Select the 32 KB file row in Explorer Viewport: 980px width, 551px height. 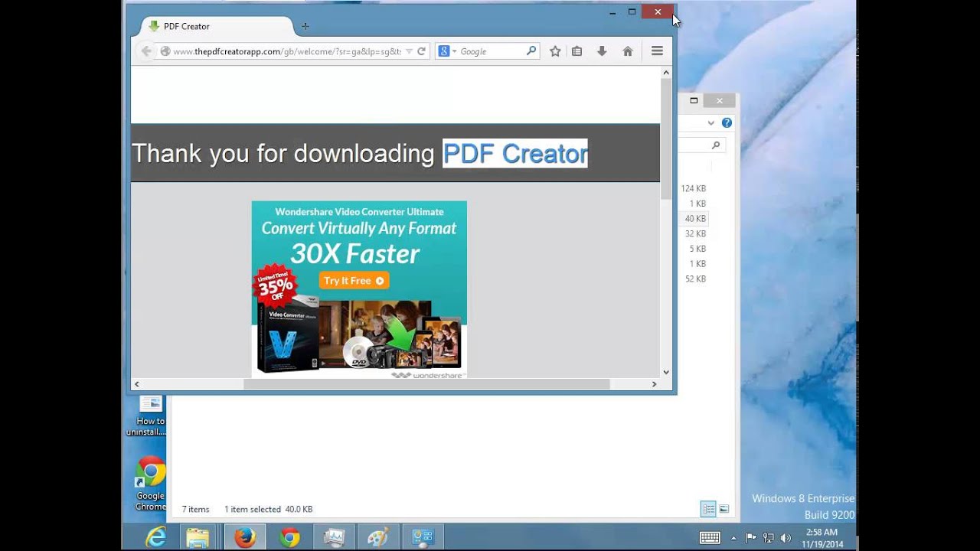point(694,233)
